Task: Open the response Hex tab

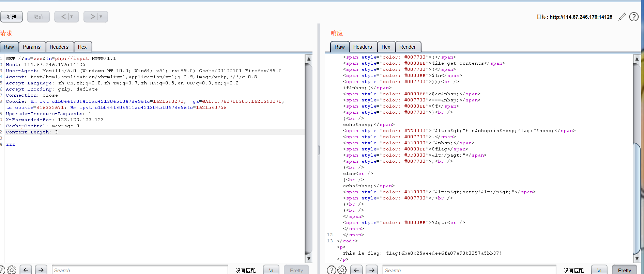Action: (x=386, y=47)
